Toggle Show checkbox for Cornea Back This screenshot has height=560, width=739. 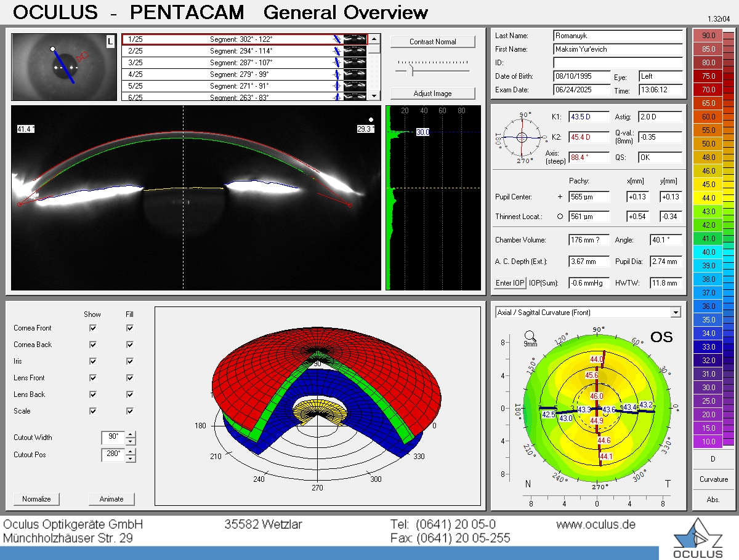coord(92,345)
